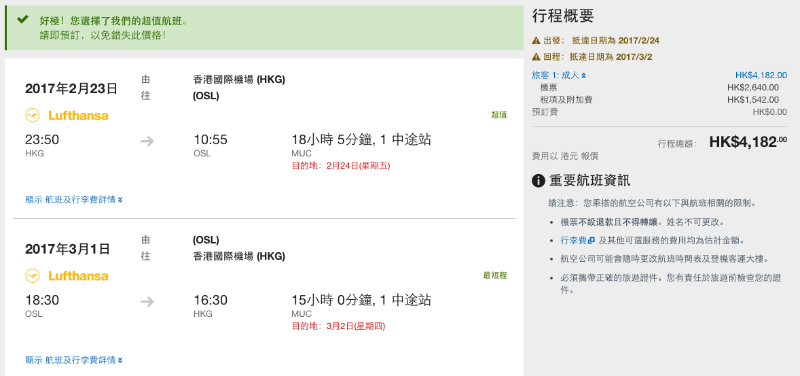Click the departure warning triangle icon

tap(536, 41)
